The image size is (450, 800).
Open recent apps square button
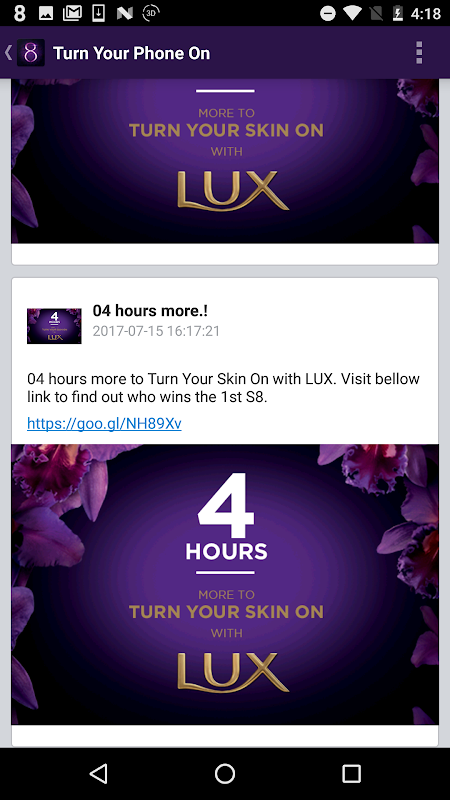[x=351, y=773]
